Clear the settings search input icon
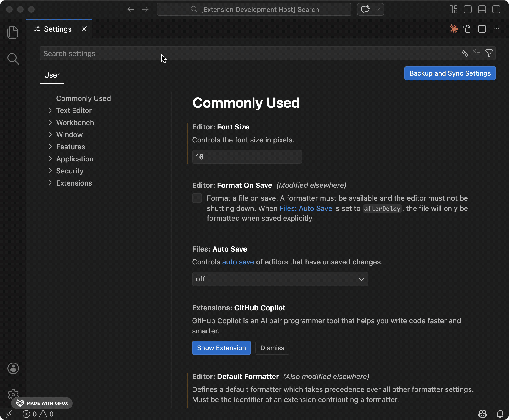This screenshot has height=420, width=509. coord(477,53)
